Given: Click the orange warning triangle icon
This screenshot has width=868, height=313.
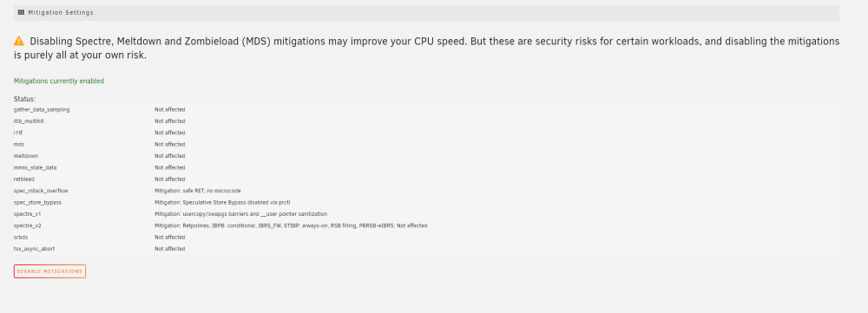Looking at the screenshot, I should (x=19, y=41).
